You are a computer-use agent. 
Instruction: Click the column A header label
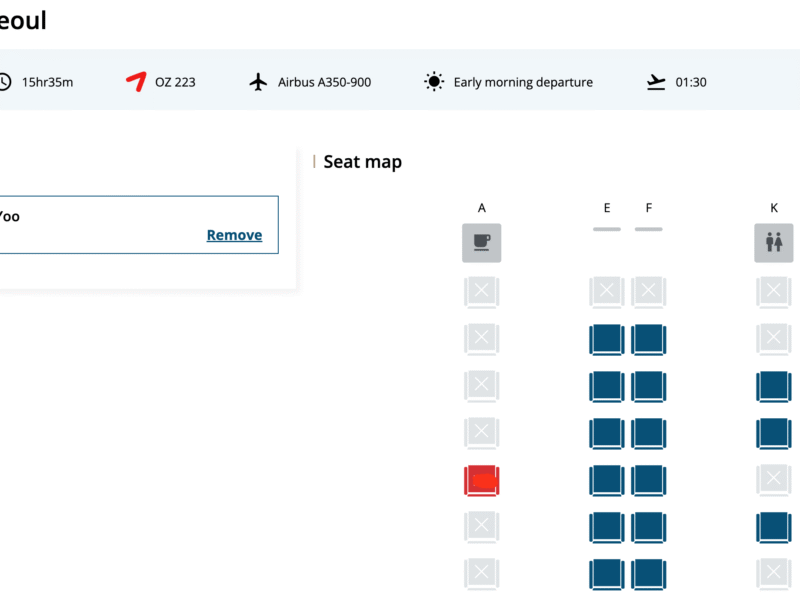pos(482,208)
